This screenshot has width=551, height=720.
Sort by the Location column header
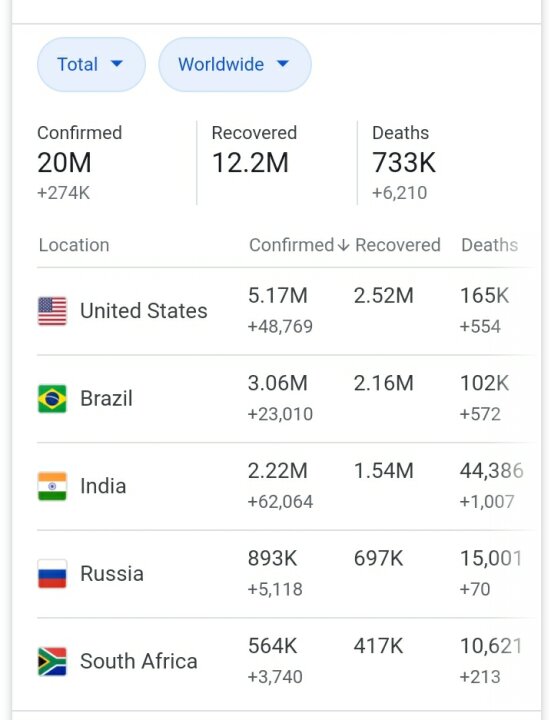[74, 245]
